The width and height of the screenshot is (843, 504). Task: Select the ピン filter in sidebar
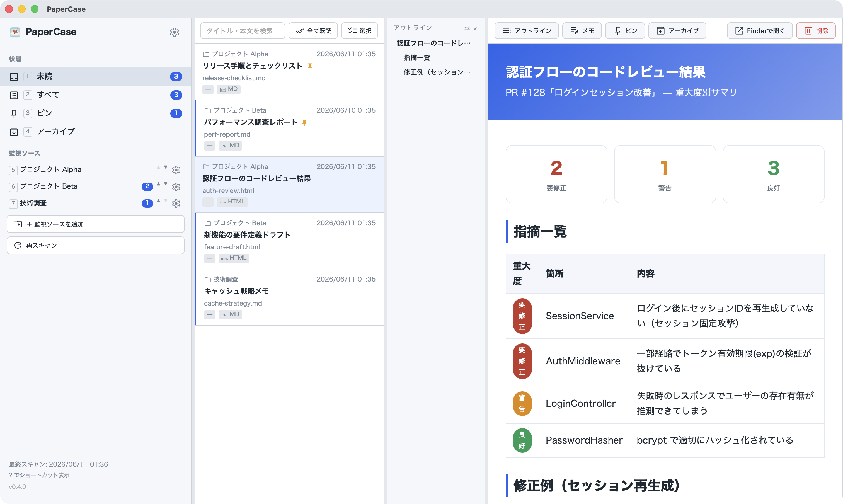pyautogui.click(x=95, y=113)
